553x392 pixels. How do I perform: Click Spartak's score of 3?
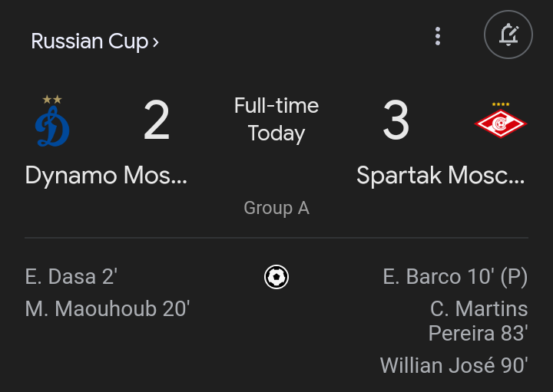click(x=396, y=121)
